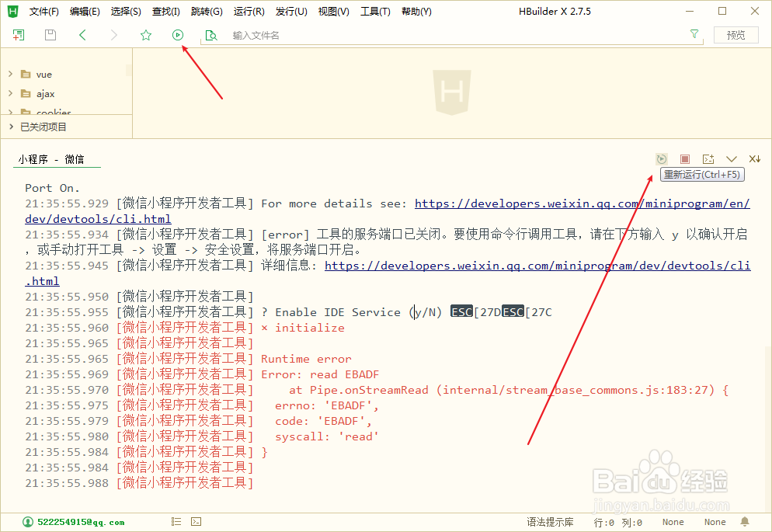Open the 工具(T) menu
772x532 pixels.
tap(375, 12)
